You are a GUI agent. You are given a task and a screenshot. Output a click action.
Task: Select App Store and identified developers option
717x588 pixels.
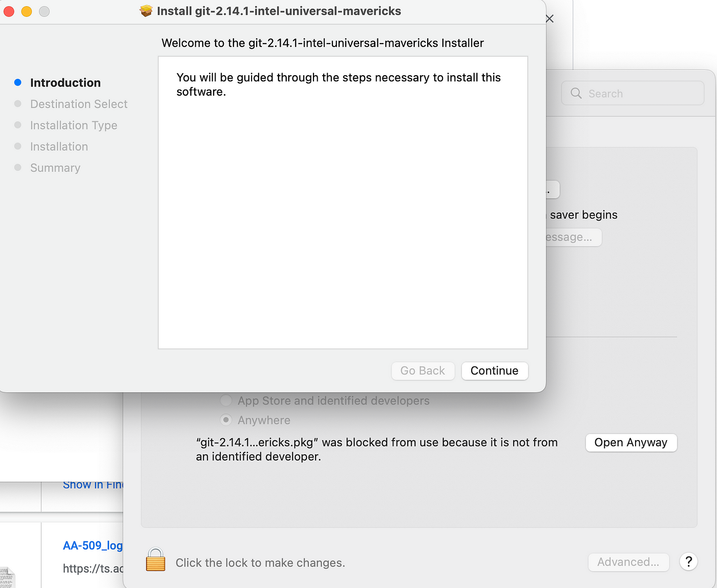coord(226,401)
